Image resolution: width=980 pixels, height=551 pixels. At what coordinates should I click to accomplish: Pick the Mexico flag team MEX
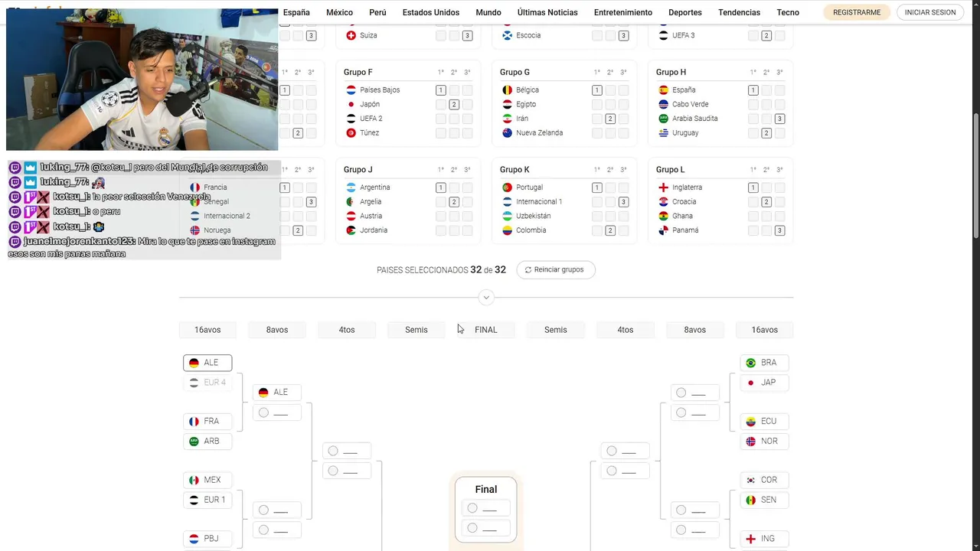[194, 481]
